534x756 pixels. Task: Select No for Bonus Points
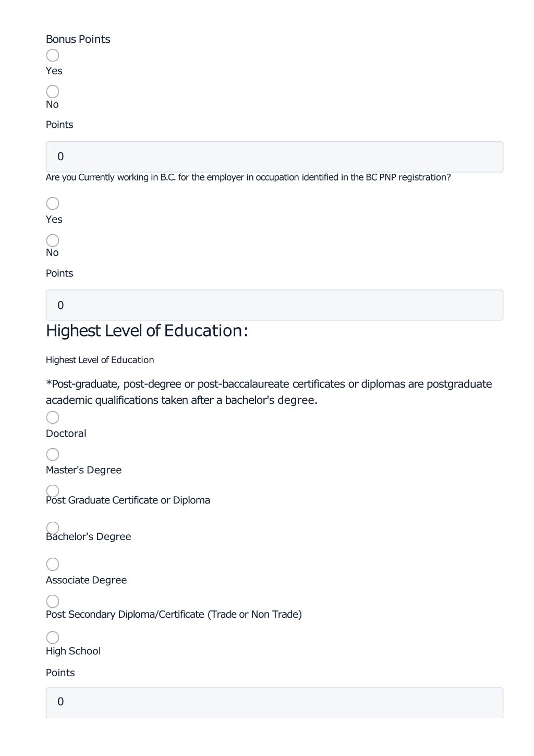pos(53,92)
